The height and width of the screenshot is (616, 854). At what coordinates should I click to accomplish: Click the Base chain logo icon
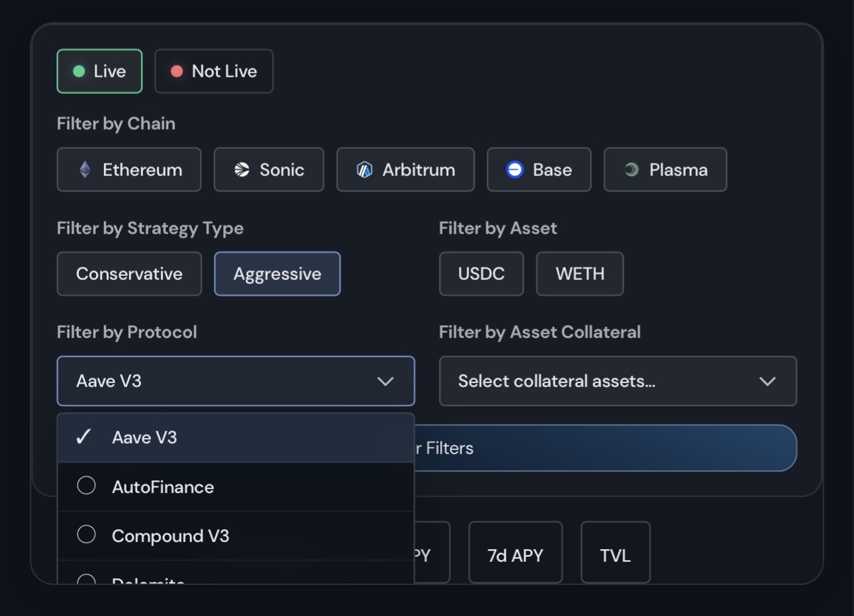[x=514, y=170]
